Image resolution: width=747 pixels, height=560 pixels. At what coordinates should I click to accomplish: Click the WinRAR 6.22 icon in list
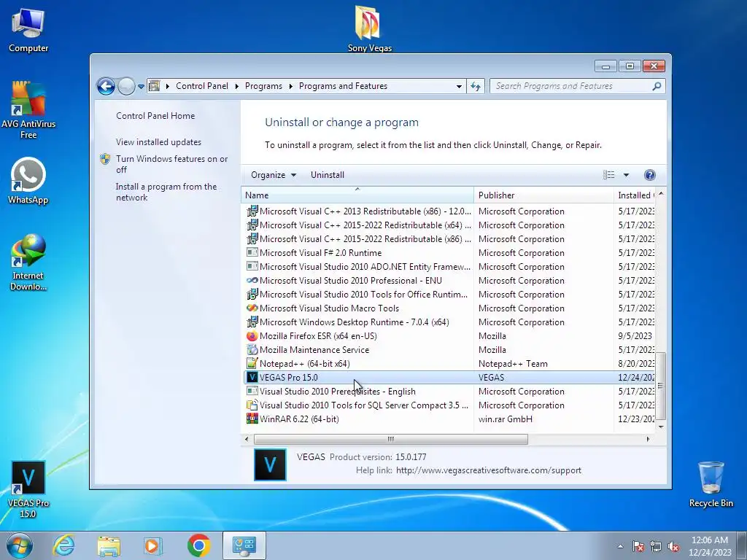(x=252, y=419)
